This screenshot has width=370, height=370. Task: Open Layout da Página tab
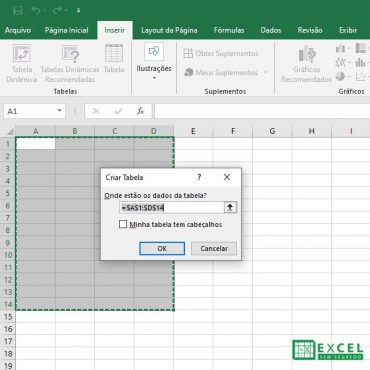(x=169, y=30)
